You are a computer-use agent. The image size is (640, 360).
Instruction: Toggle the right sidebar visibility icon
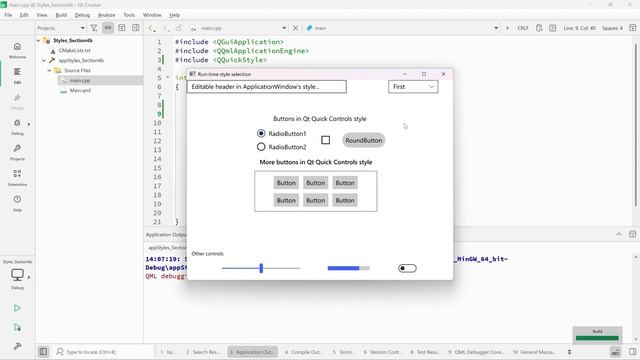tap(633, 351)
